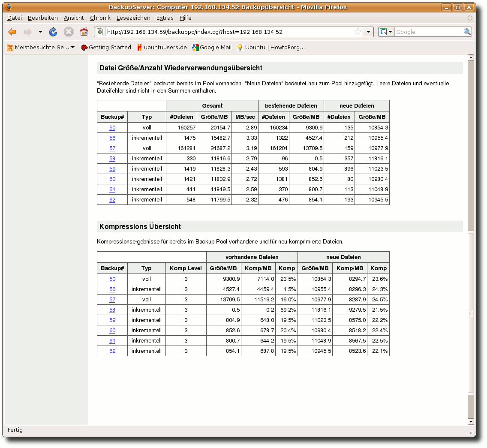
Task: Click the URL address field
Action: [230, 32]
